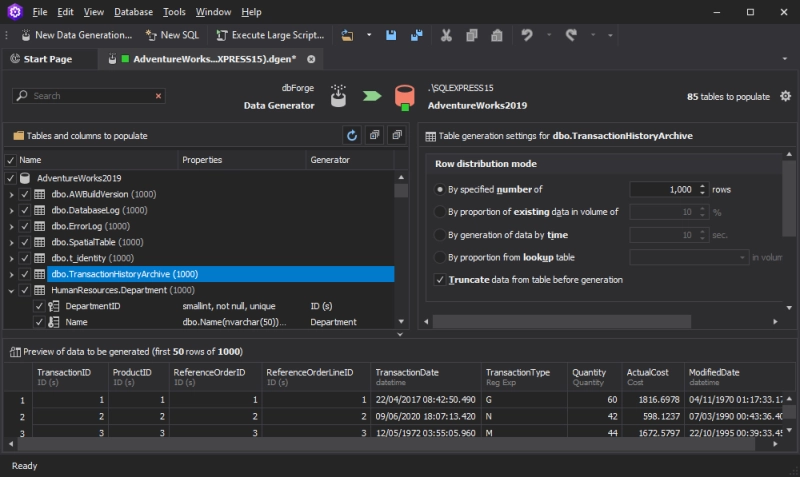Click the SQL Server database cylinder icon

tap(405, 96)
